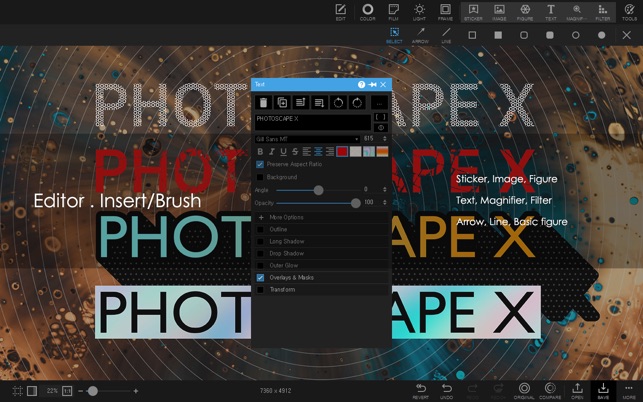Rotate text clockwise

[x=357, y=103]
